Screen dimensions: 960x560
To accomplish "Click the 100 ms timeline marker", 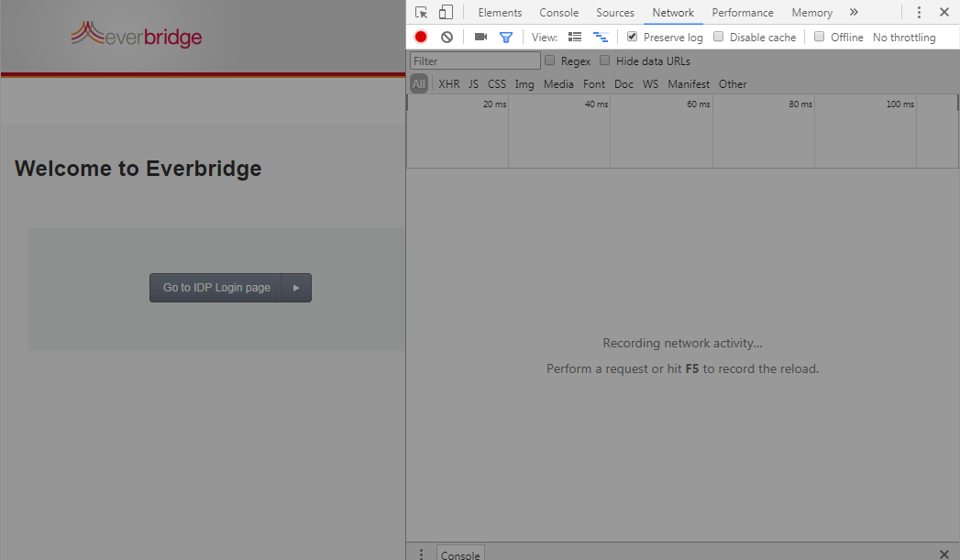I will pyautogui.click(x=900, y=104).
